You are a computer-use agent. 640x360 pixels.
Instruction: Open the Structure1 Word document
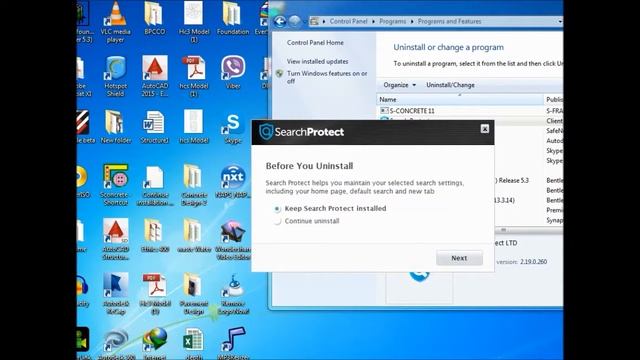155,127
